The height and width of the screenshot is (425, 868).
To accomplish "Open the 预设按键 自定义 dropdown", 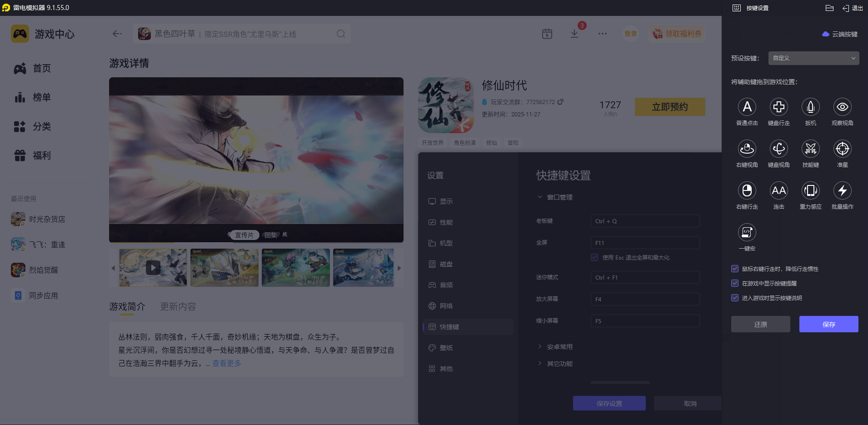I will pyautogui.click(x=813, y=58).
